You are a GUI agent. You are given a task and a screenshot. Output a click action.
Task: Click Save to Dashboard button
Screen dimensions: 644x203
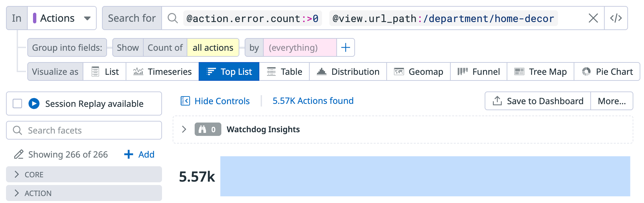[538, 101]
